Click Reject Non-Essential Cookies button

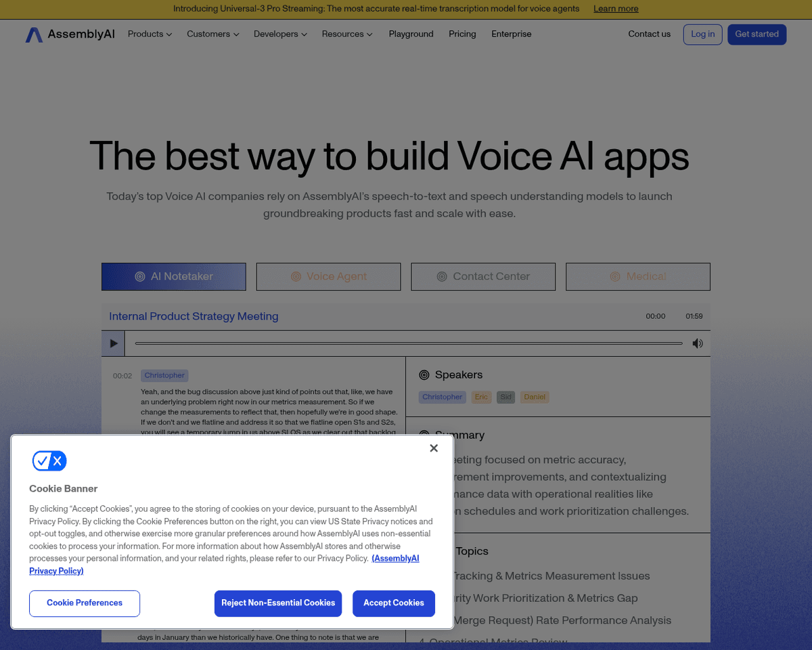tap(278, 603)
